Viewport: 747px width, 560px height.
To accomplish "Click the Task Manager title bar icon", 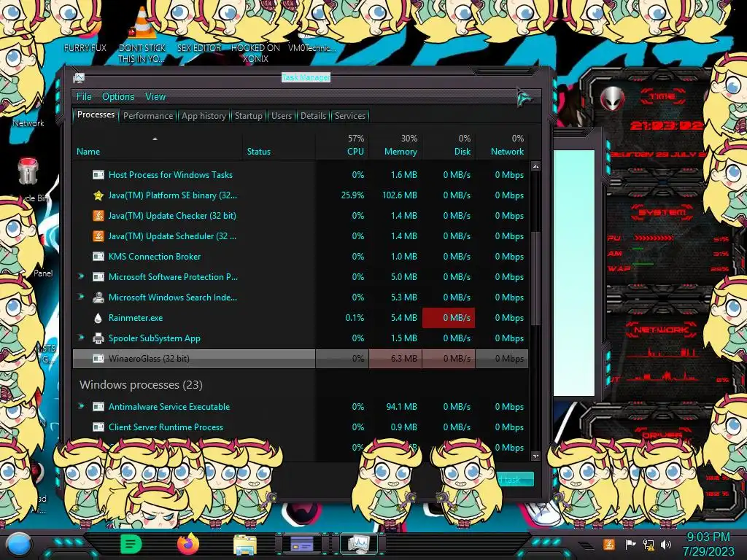I will tap(79, 78).
